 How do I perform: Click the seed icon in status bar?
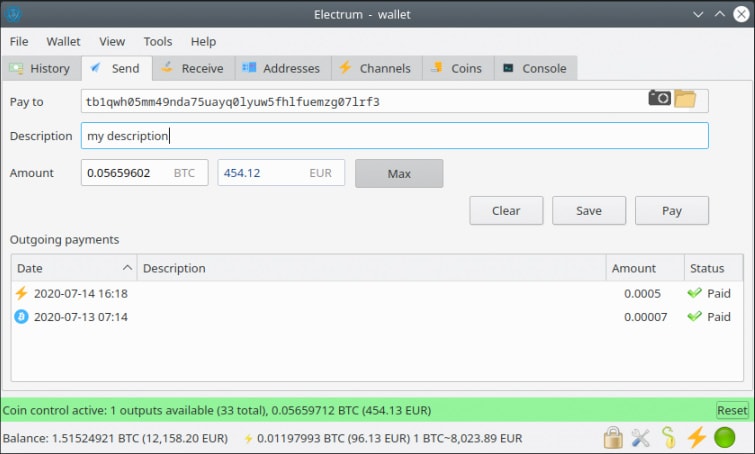click(668, 438)
